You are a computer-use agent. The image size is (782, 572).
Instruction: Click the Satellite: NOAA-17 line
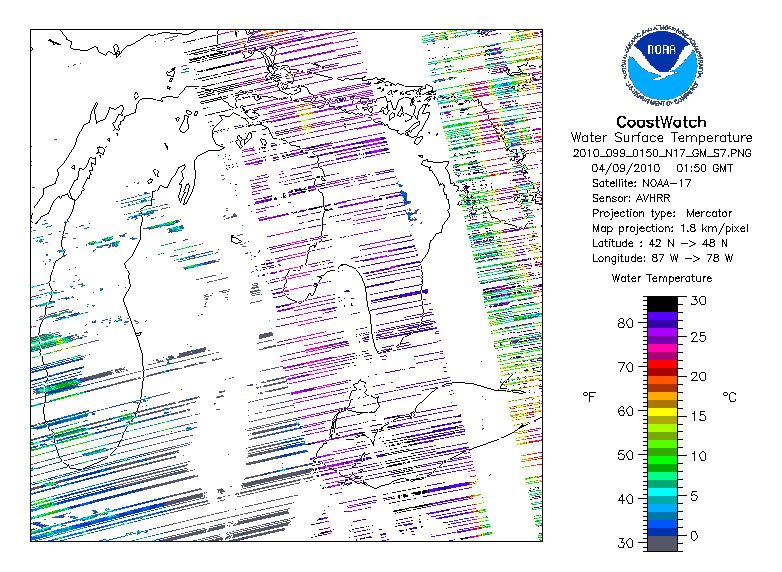641,183
